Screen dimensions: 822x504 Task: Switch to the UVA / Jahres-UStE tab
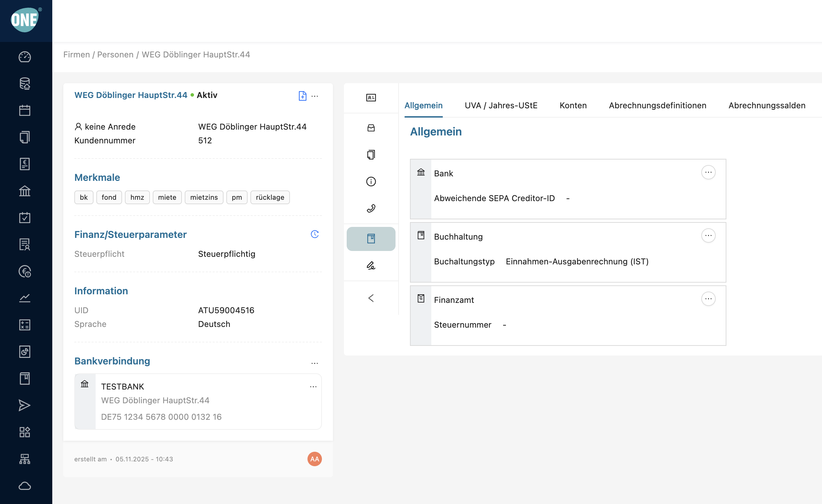[x=501, y=106]
